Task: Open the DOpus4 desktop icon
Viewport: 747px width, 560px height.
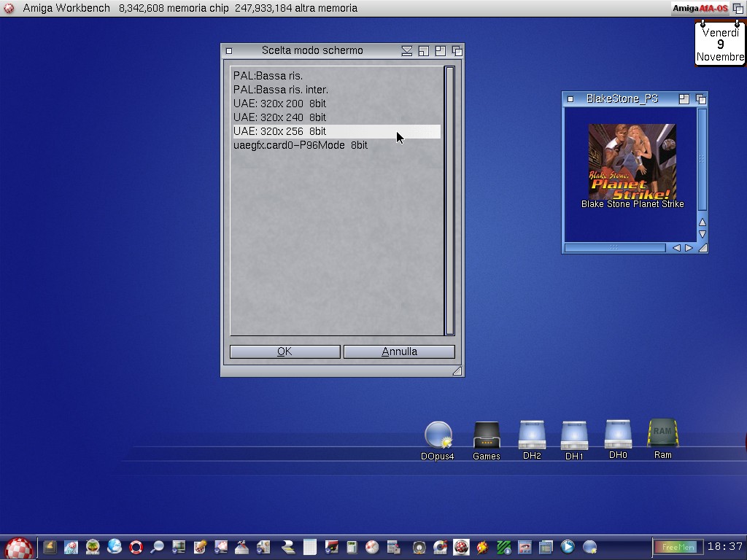Action: (438, 436)
